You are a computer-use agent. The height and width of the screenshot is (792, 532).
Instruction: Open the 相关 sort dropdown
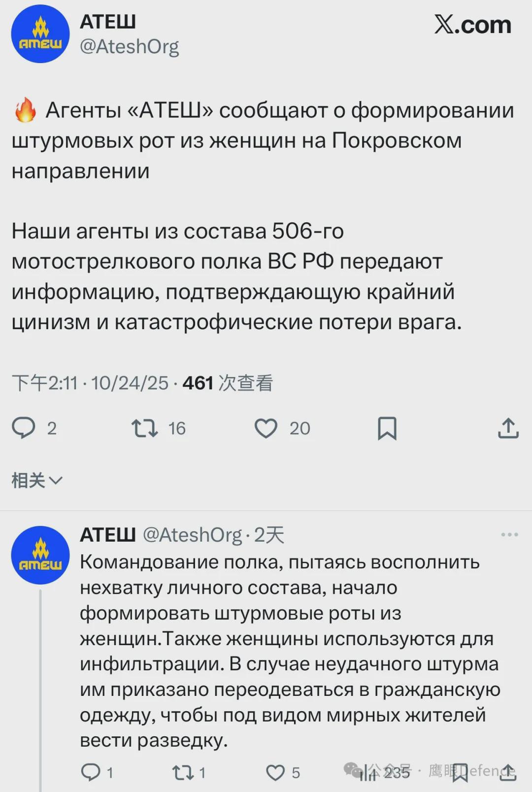(x=37, y=480)
